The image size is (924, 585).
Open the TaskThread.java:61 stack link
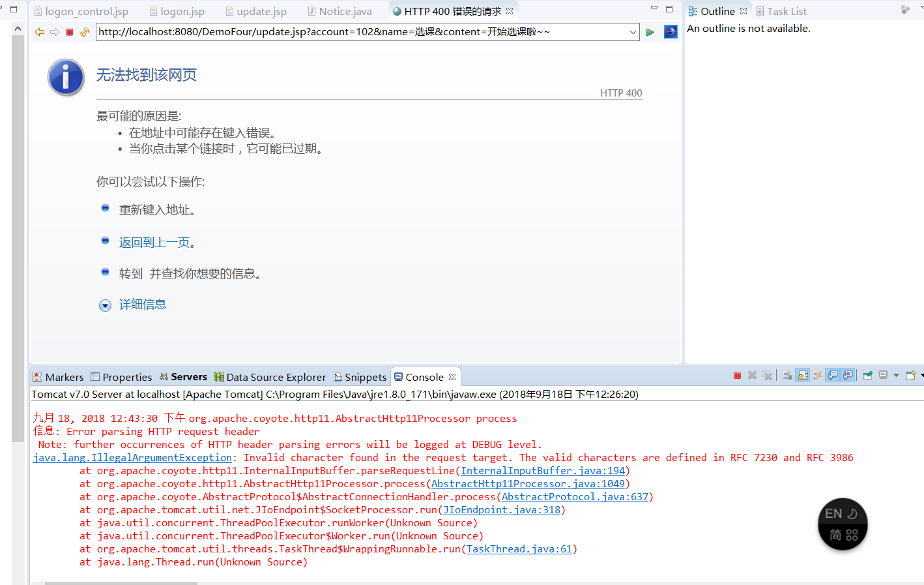tap(519, 549)
